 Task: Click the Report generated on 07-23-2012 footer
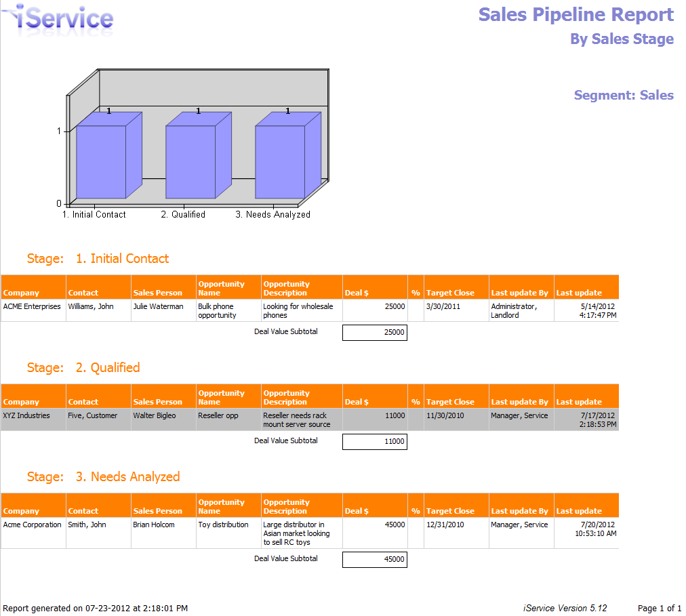click(96, 608)
